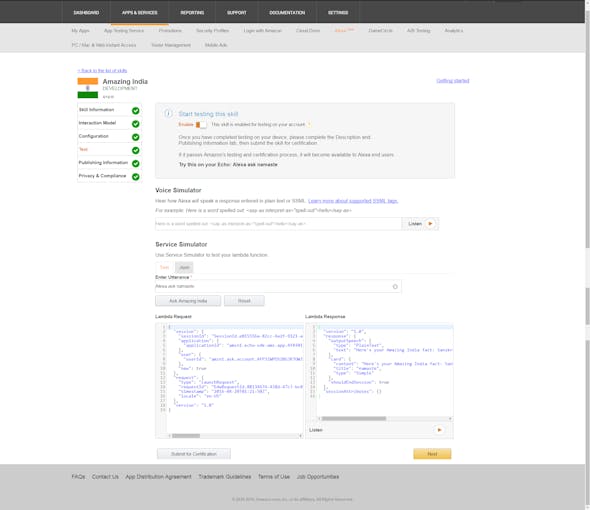Open Interaction Model step in sidebar
The image size is (590, 510).
(97, 123)
